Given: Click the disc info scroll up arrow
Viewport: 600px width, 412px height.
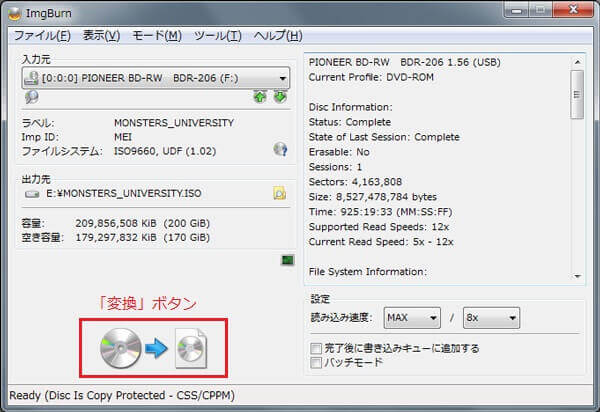Looking at the screenshot, I should [577, 62].
